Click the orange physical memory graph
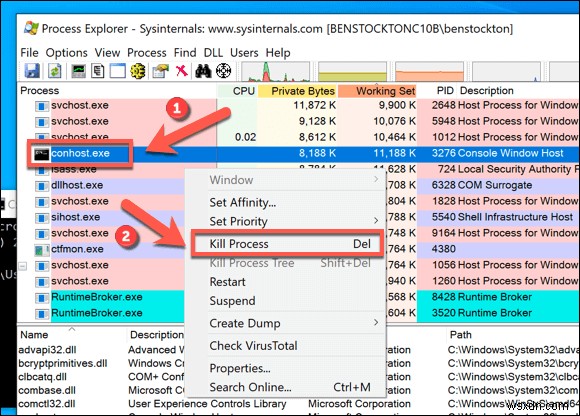Viewport: 580px width, 416px height. click(x=429, y=71)
